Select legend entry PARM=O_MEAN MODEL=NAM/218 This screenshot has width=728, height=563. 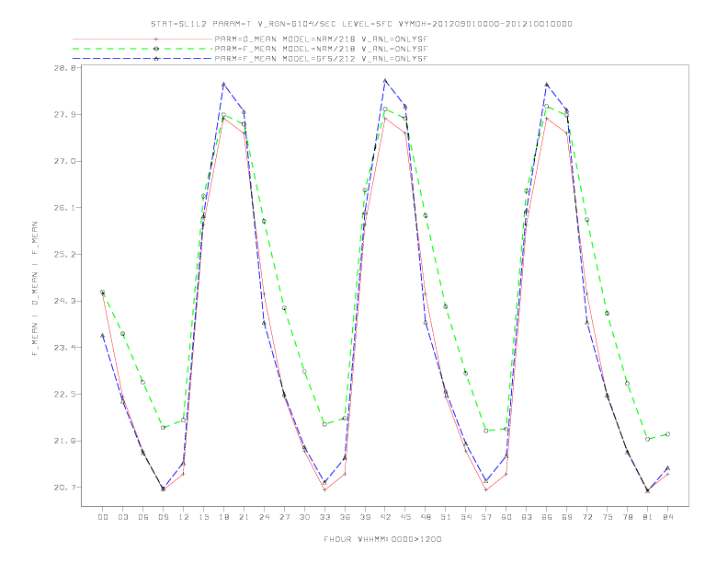pyautogui.click(x=321, y=39)
